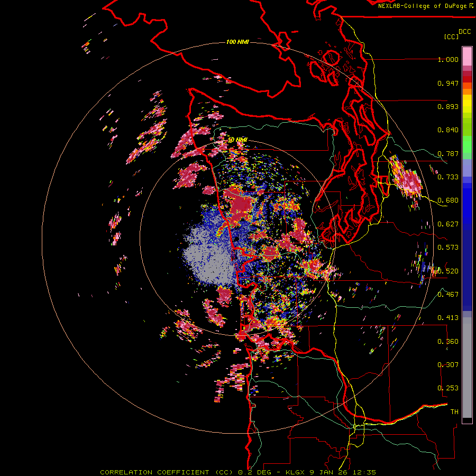Click the 100 NMI range ring label
This screenshot has height=476, width=476.
[x=237, y=42]
